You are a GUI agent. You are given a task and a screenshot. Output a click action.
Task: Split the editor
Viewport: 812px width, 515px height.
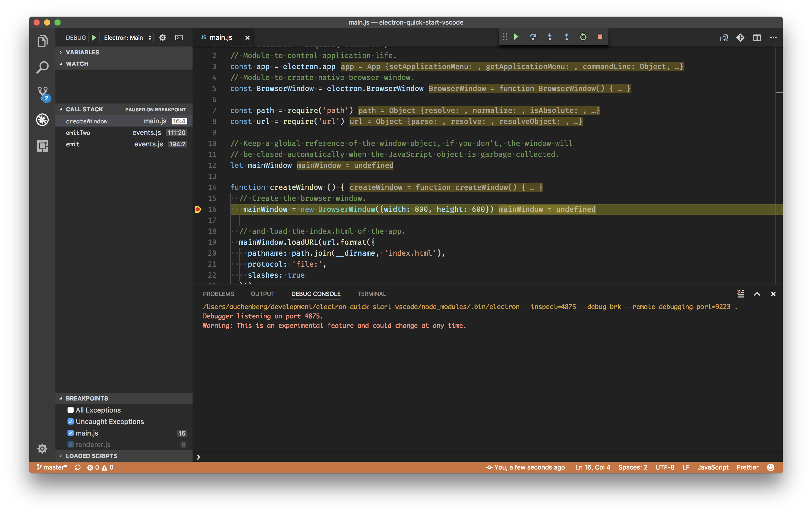pos(757,37)
